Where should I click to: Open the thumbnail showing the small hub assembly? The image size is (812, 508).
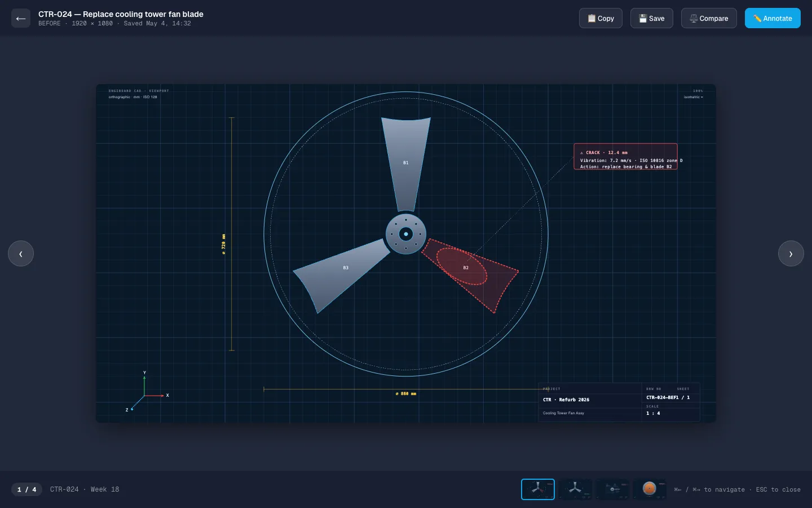point(612,489)
